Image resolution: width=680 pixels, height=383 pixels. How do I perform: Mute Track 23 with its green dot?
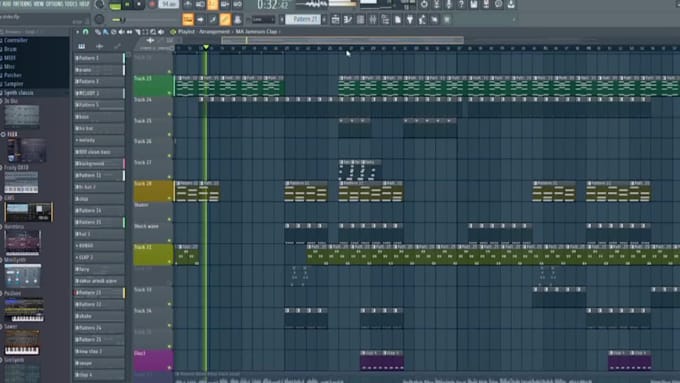(170, 93)
